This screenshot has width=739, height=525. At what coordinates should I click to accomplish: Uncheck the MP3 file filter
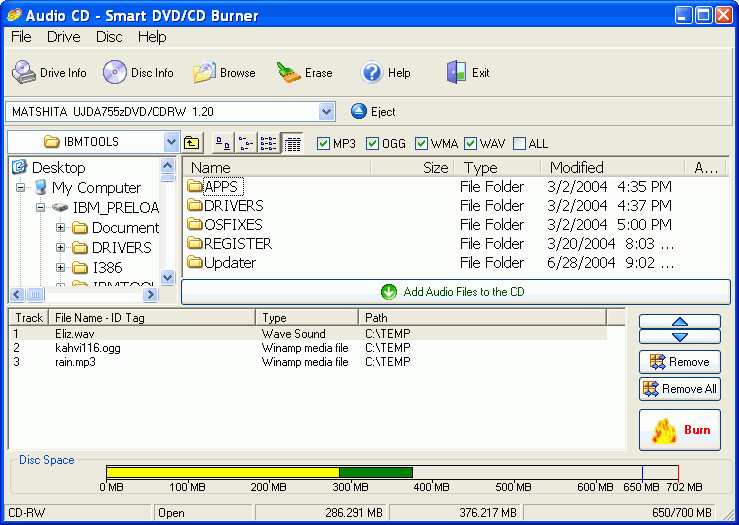click(x=323, y=143)
